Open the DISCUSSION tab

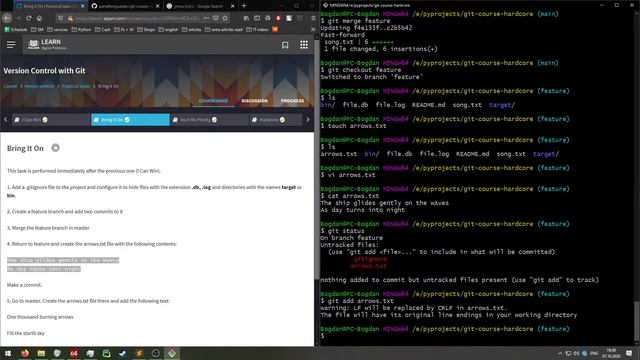pos(254,100)
